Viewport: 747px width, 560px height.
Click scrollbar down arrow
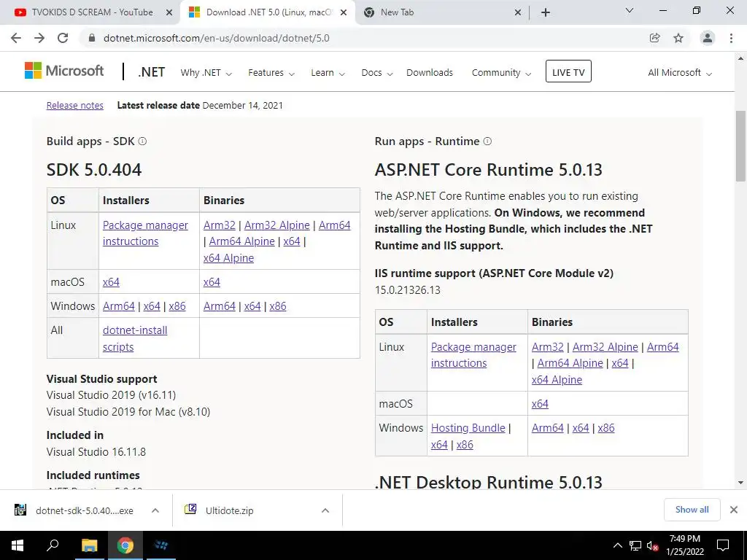pyautogui.click(x=740, y=483)
